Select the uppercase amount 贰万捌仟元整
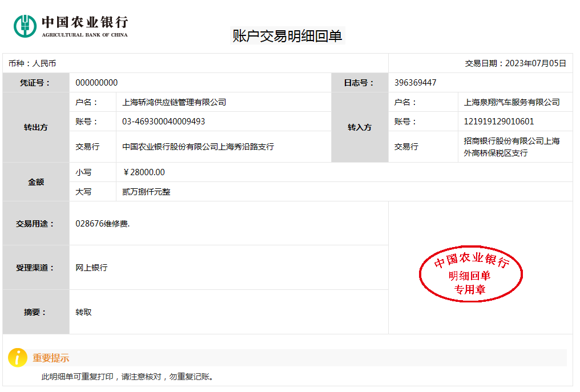 [x=146, y=192]
